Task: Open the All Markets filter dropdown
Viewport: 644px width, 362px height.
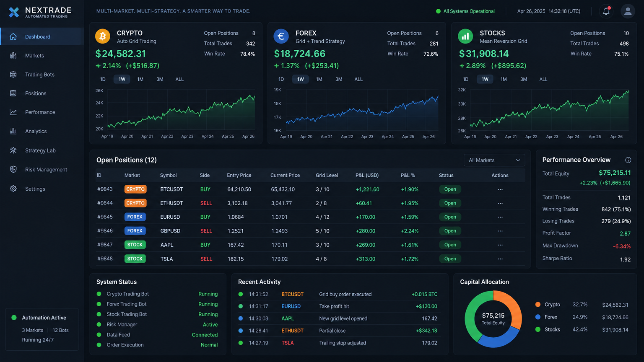Action: 494,160
